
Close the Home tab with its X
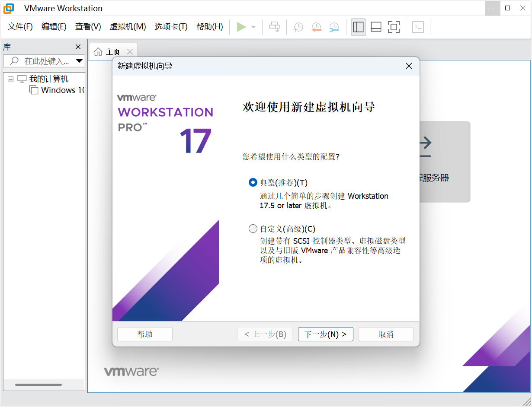click(130, 52)
